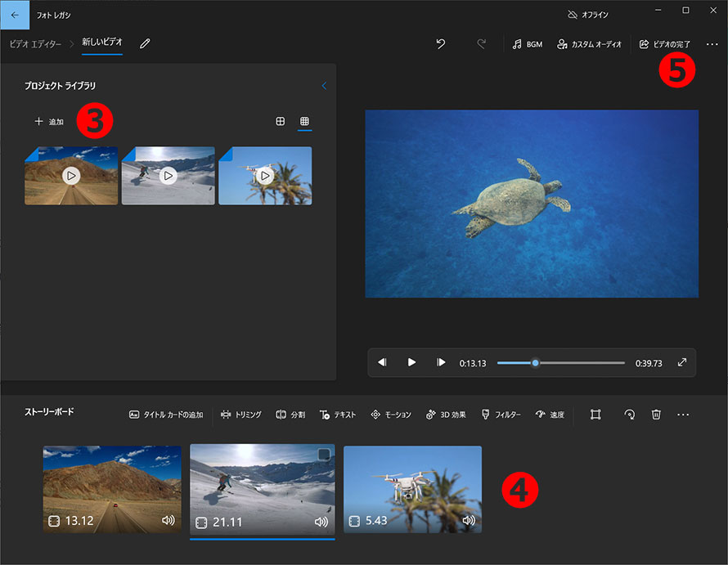The image size is (728, 565).
Task: Collapse the プロジェクトライブラリ panel
Action: [x=324, y=85]
